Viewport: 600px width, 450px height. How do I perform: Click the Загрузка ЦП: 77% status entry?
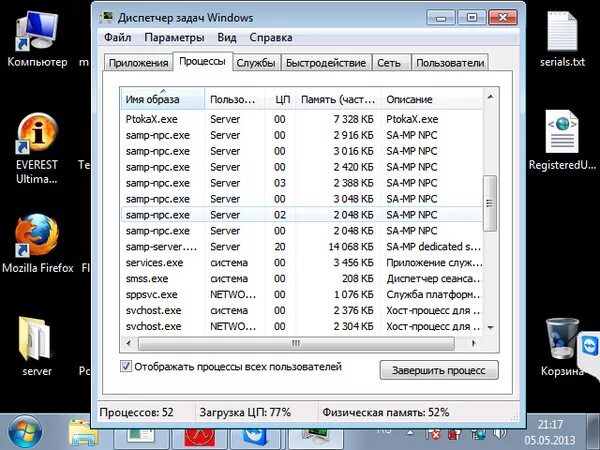245,412
